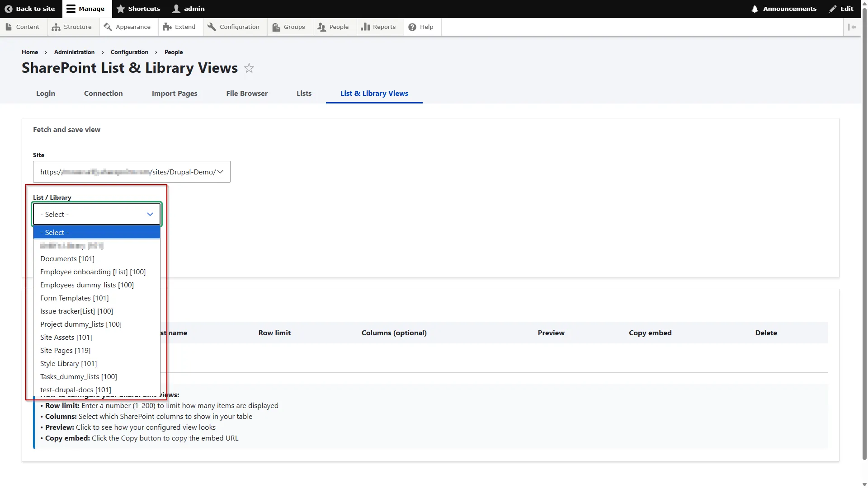Select the Structure menu icon
This screenshot has width=868, height=488.
[56, 27]
